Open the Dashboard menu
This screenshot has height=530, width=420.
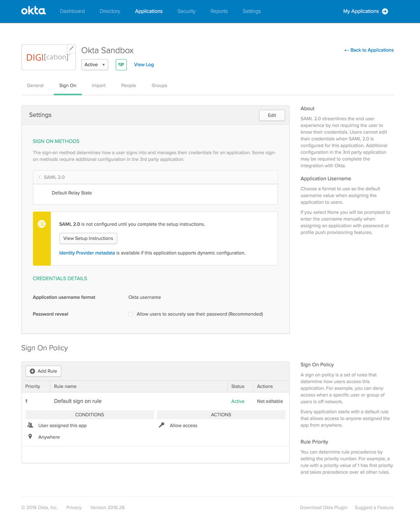click(x=72, y=11)
